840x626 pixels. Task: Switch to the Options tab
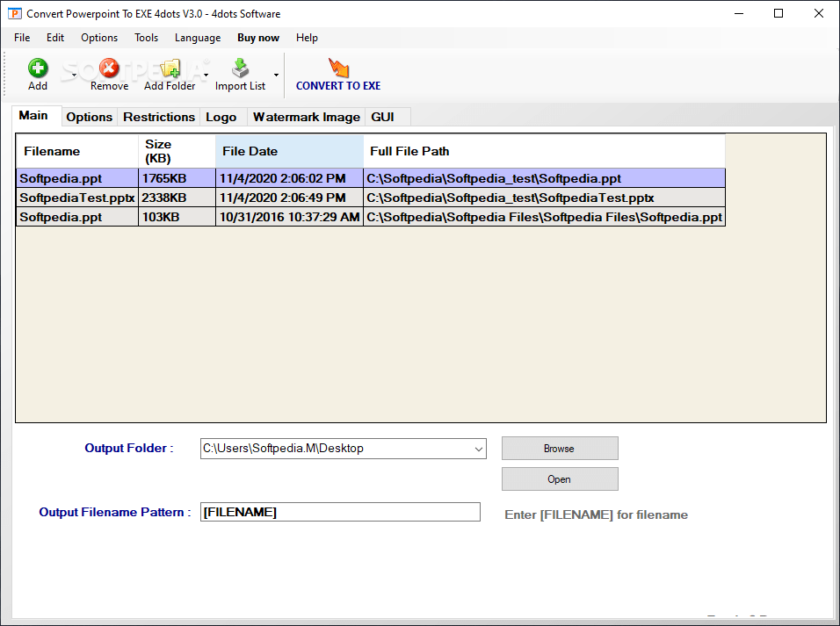(89, 117)
